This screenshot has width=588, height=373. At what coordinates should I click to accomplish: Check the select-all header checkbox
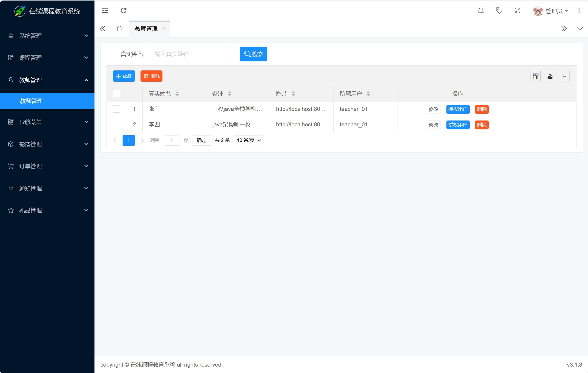click(116, 94)
